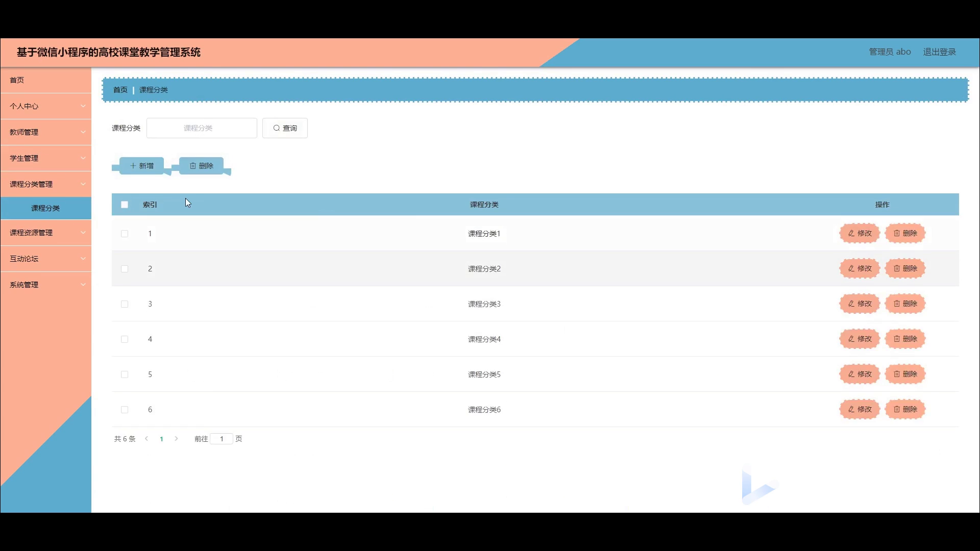The height and width of the screenshot is (551, 980).
Task: Delete 课程分类2 with its 删除 button
Action: click(905, 268)
